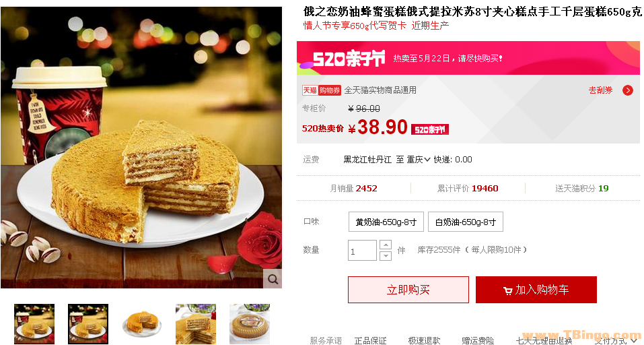Click the magnifier icon on product image
The image size is (644, 345).
pos(273,279)
